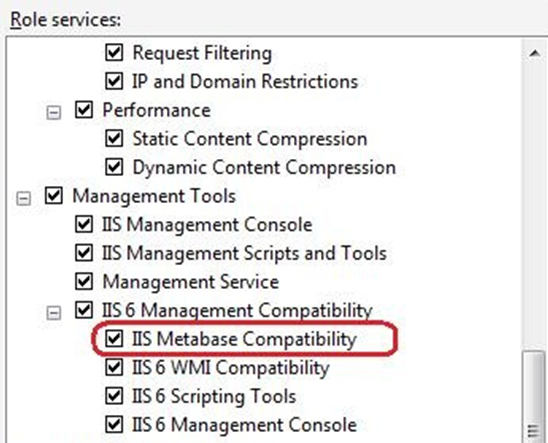Collapse IIS 6 Management Compatibility node
This screenshot has width=548, height=443.
pos(53,313)
